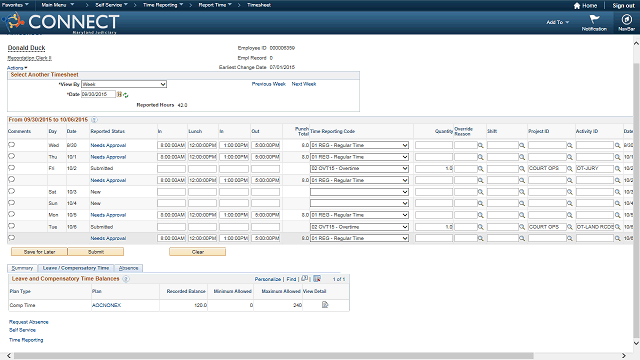Switch to the Summary tab

(x=22, y=268)
